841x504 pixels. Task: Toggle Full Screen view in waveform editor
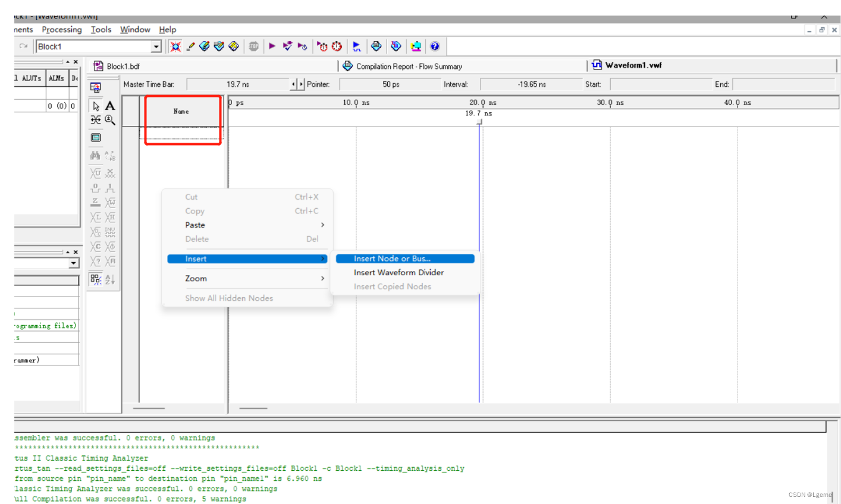[x=96, y=137]
